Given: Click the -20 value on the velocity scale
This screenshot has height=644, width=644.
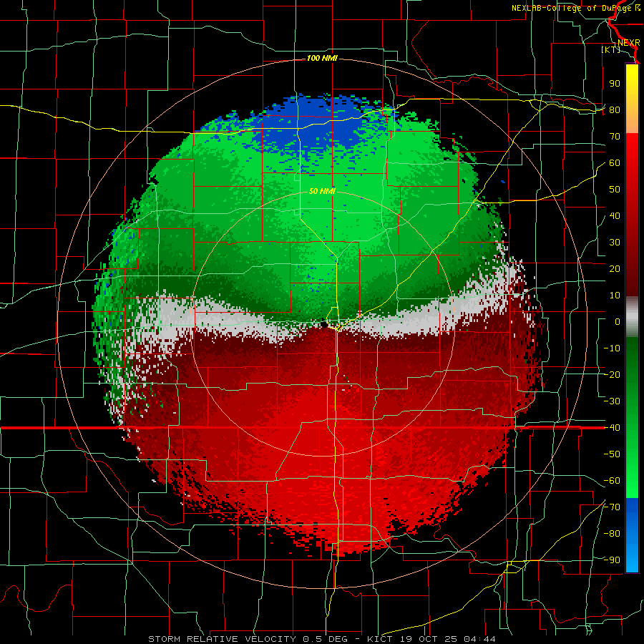Looking at the screenshot, I should tap(612, 374).
